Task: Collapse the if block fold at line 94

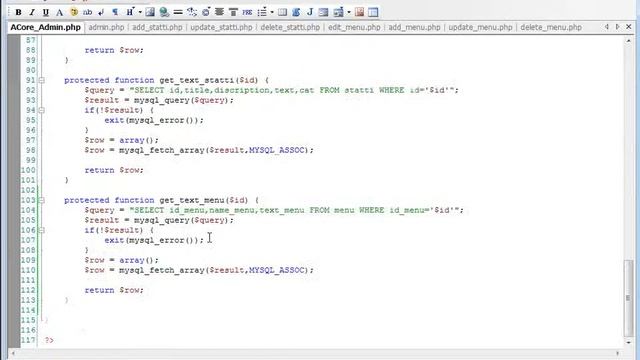Action: click(x=42, y=110)
